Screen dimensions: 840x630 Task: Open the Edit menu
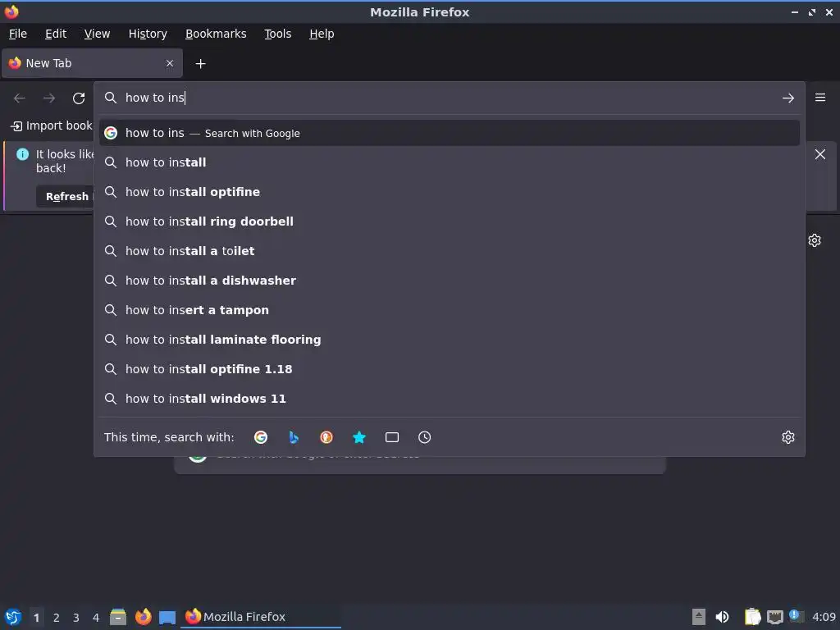[56, 34]
